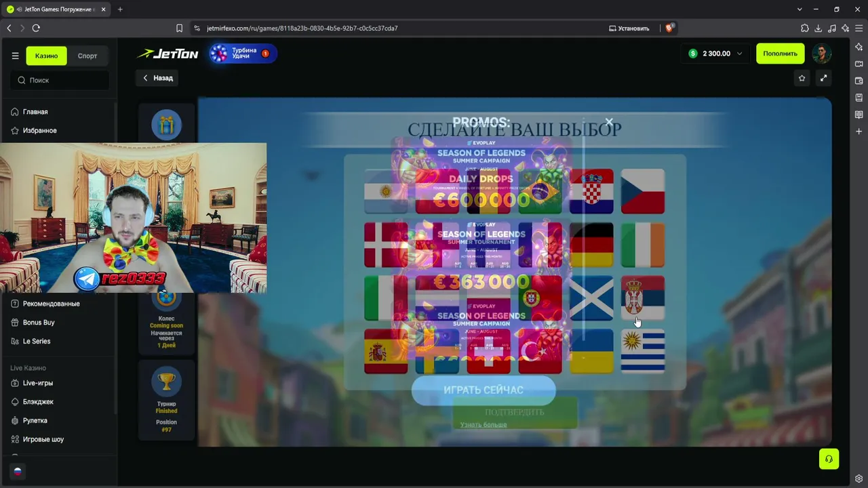Expand the game to fullscreen
Viewport: 868px width, 488px height.
pyautogui.click(x=823, y=78)
